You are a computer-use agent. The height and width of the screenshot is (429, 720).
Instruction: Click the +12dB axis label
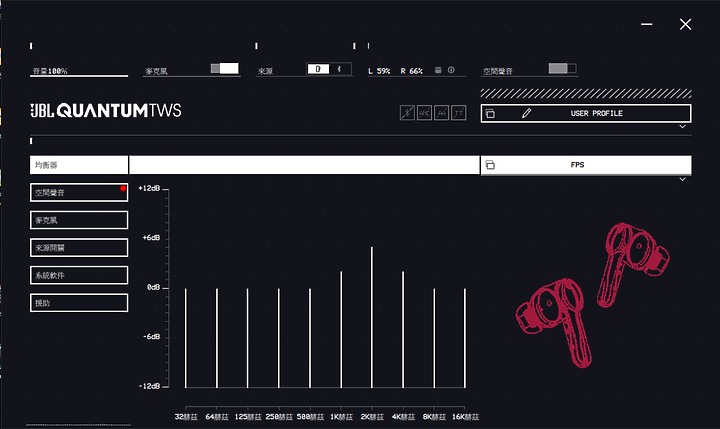tap(149, 188)
